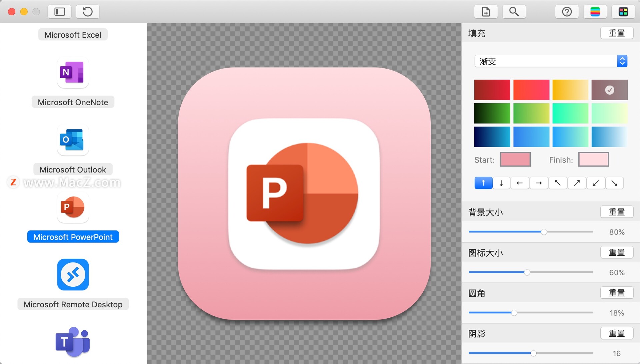Click the Microsoft PowerPoint label

(73, 237)
